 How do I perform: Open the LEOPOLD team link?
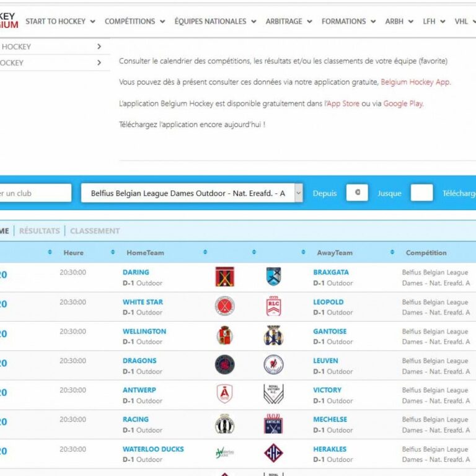tap(328, 302)
